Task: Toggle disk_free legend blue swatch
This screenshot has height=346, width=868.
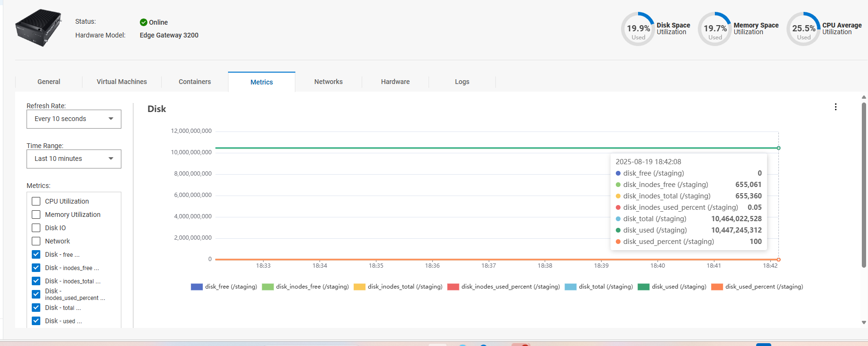Action: point(197,287)
